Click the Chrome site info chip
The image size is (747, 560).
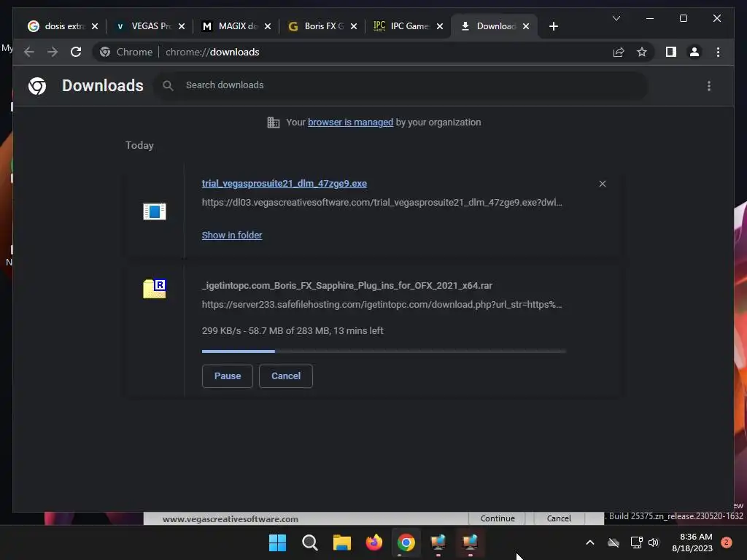[x=127, y=52]
